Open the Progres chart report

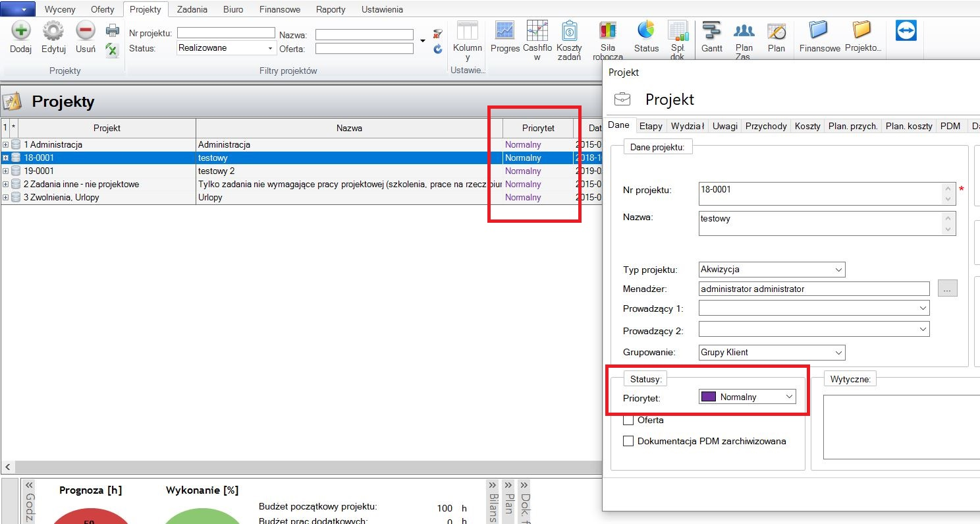pos(505,30)
